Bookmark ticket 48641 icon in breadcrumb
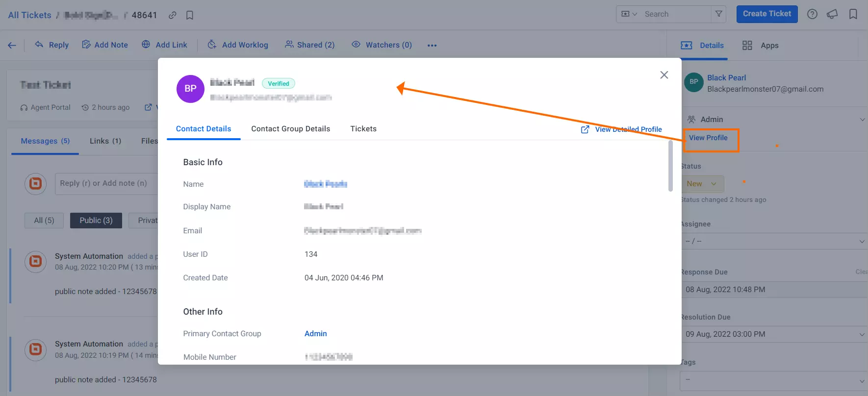The width and height of the screenshot is (868, 396). [190, 15]
